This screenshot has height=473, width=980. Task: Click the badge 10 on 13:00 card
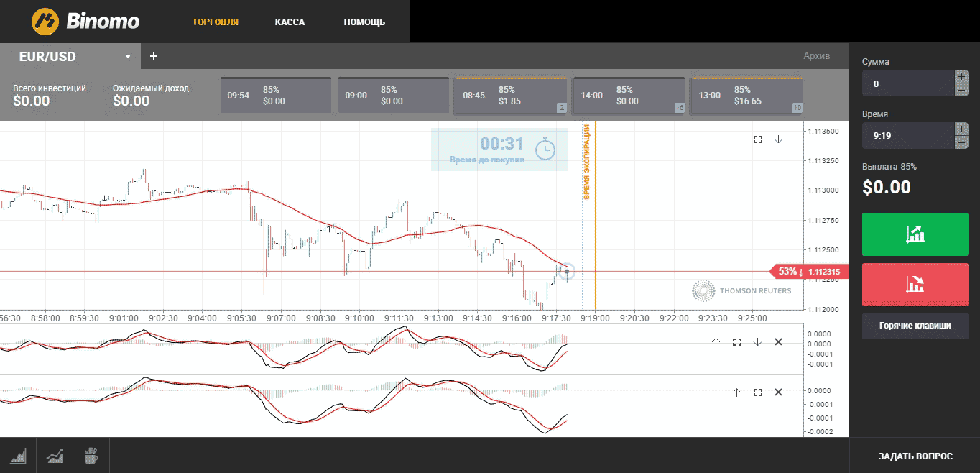797,108
